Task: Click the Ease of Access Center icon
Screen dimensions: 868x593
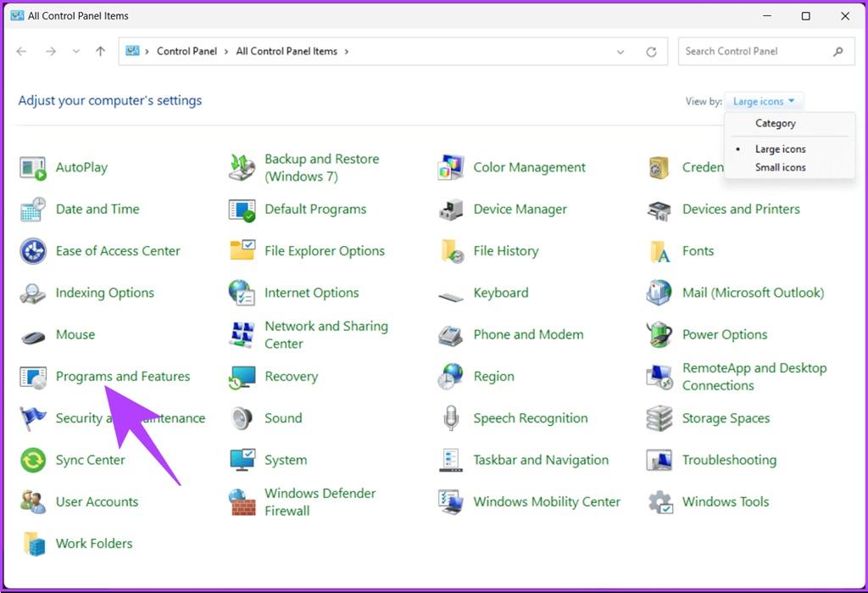Action: click(33, 251)
